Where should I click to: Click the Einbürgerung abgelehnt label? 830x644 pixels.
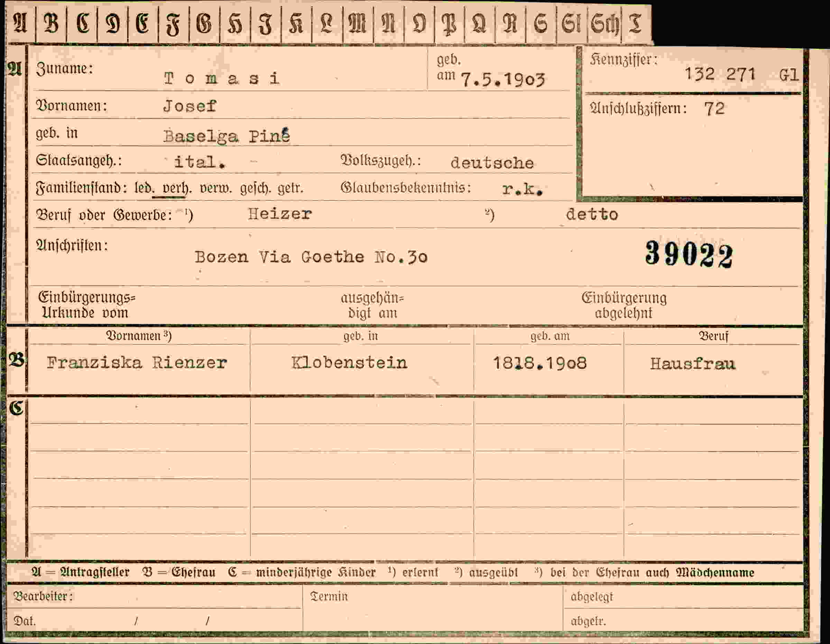click(x=624, y=306)
